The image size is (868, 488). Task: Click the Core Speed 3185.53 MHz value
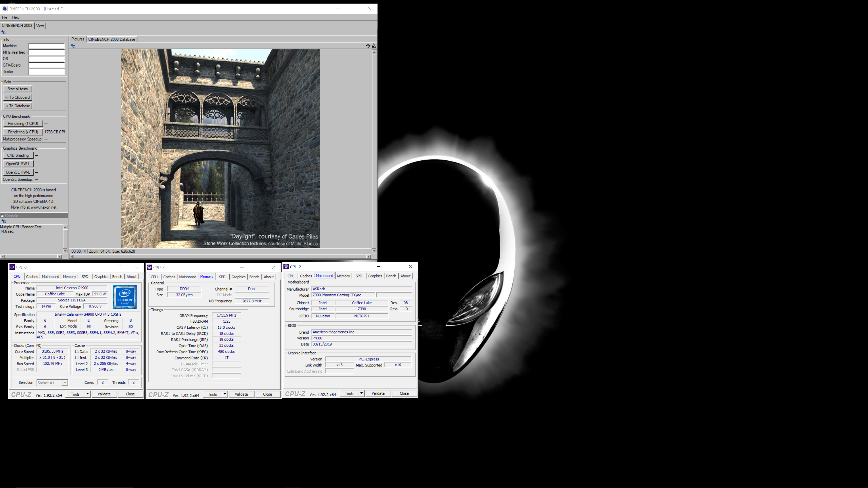click(52, 352)
